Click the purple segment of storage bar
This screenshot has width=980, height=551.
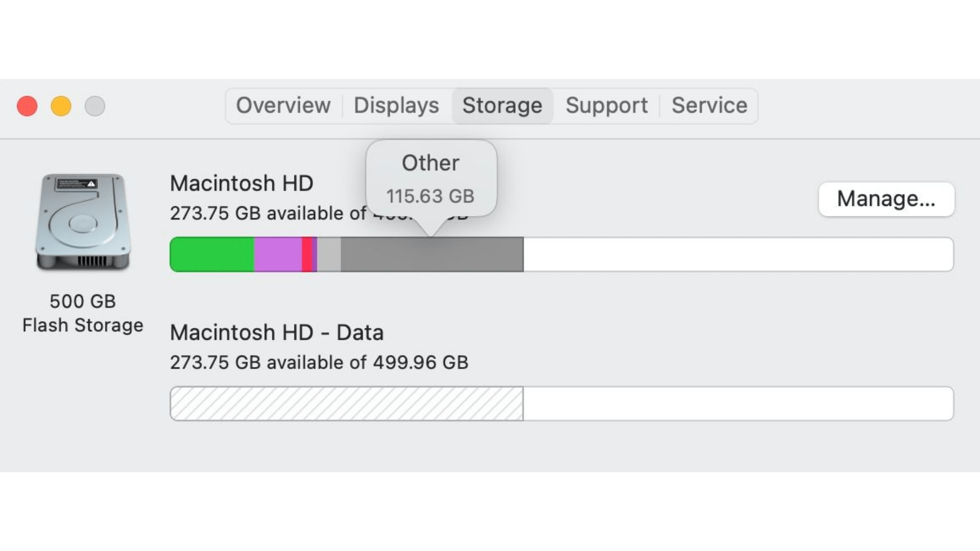(x=278, y=254)
